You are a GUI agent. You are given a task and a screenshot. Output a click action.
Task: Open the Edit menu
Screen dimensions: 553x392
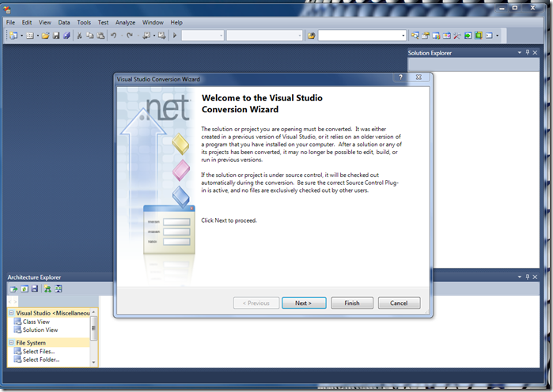pos(27,22)
